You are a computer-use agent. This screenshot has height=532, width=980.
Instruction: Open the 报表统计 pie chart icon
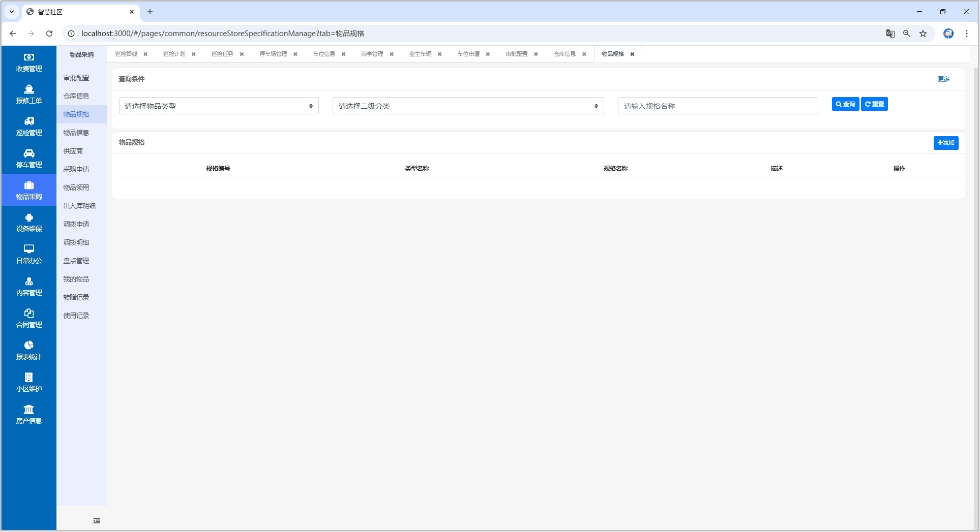coord(29,346)
